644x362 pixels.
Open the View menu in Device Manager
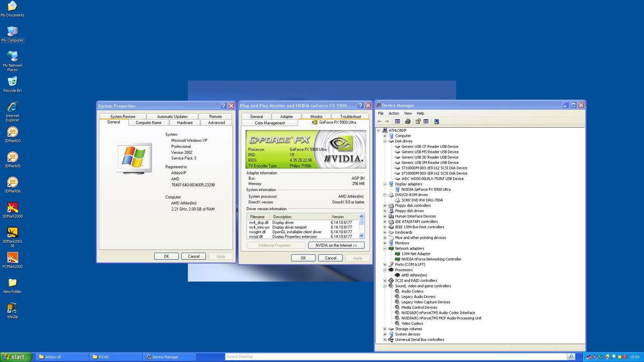tap(408, 114)
